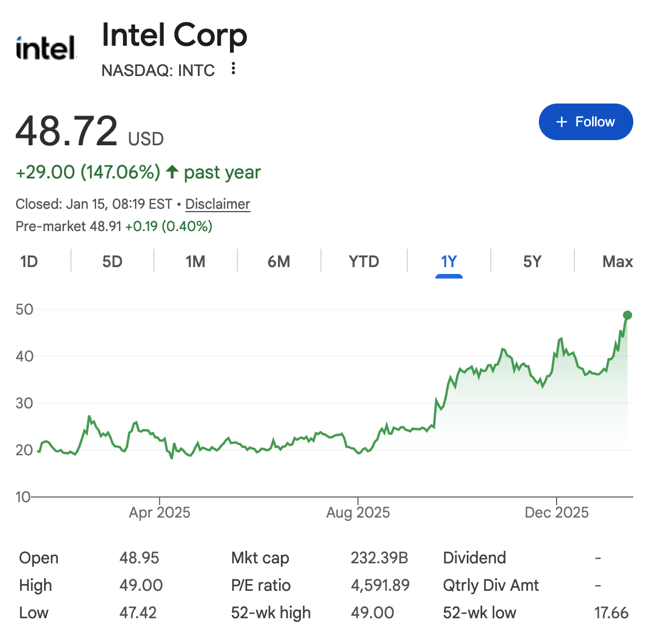
Task: Click the P/E ratio value
Action: coord(380,585)
